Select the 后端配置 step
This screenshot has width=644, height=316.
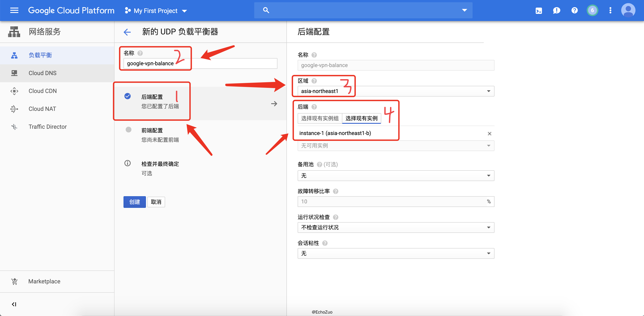[200, 103]
